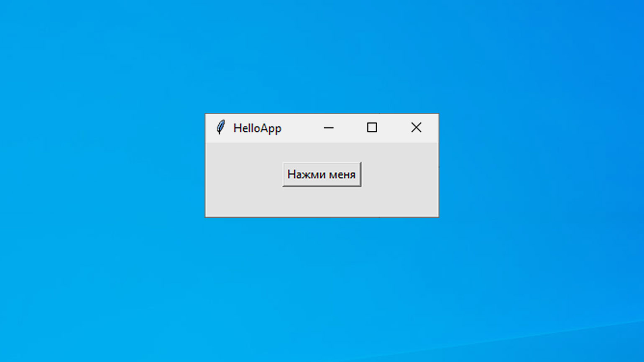Click the desktop wallpaper below the HelloApp window
644x362 pixels.
pyautogui.click(x=322, y=288)
